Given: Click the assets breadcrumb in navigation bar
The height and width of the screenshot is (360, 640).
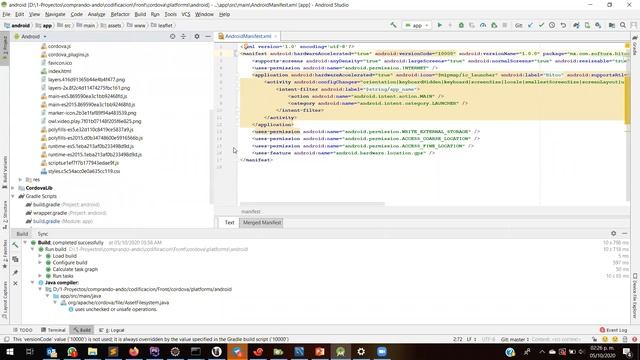Looking at the screenshot, I should pos(111,25).
